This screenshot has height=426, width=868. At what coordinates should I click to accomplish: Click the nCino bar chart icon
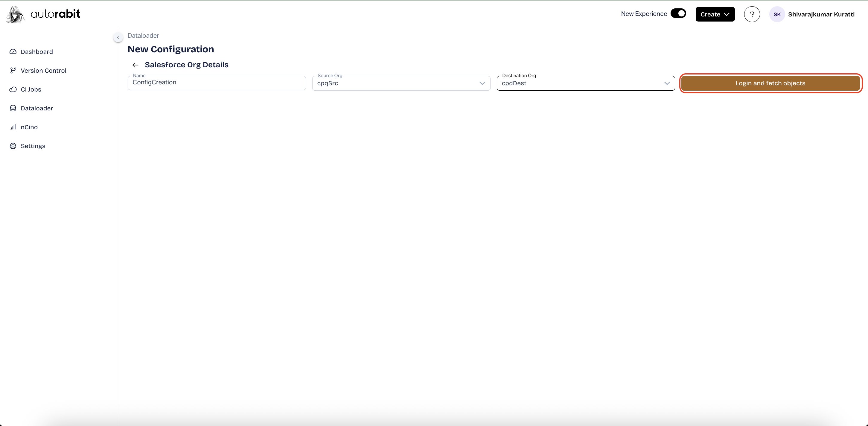point(13,127)
